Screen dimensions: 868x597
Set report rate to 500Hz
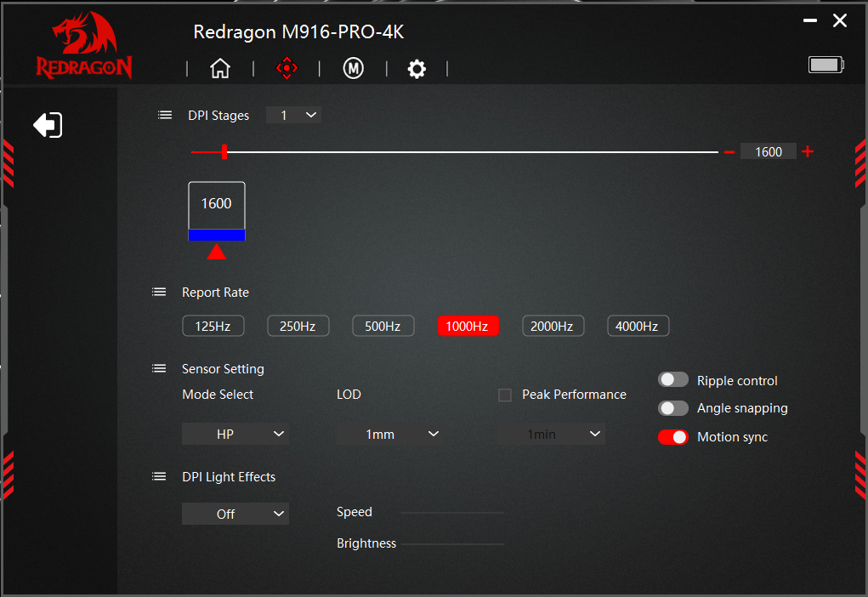[x=383, y=327]
